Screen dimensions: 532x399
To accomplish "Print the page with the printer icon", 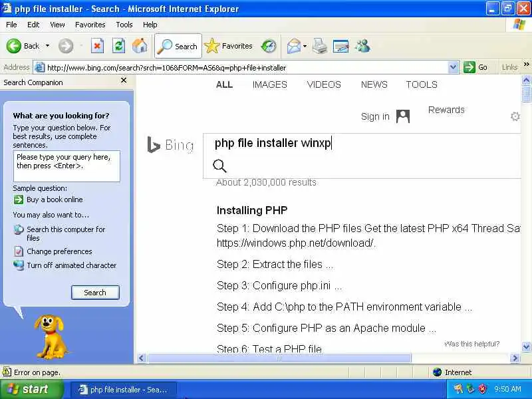I will [320, 46].
